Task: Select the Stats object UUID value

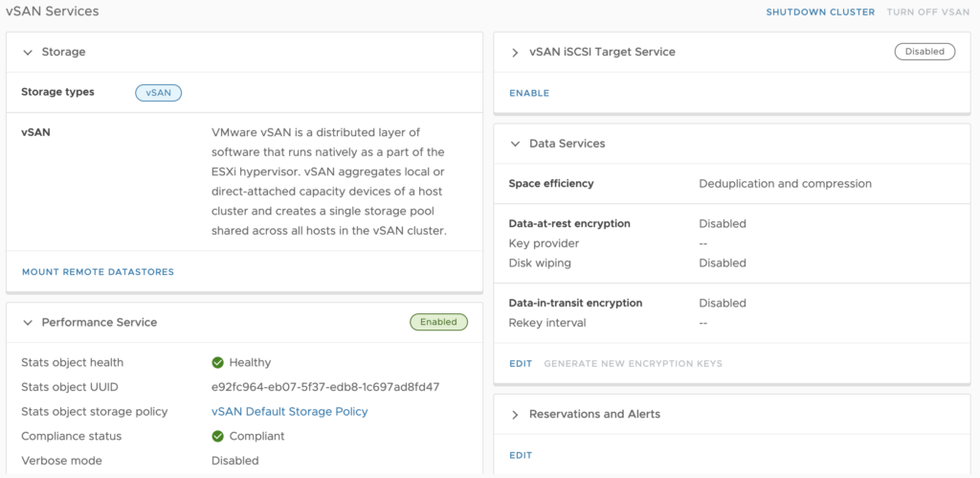Action: 325,387
